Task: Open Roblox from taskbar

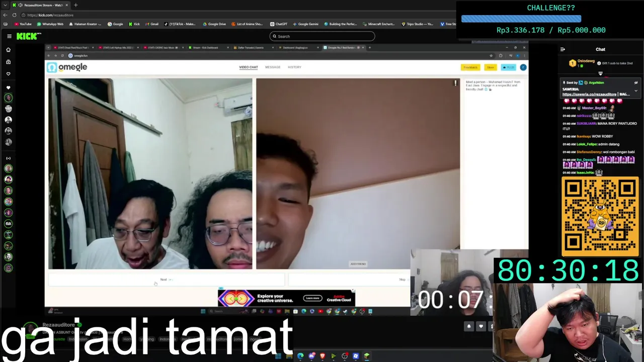Action: pos(356,356)
